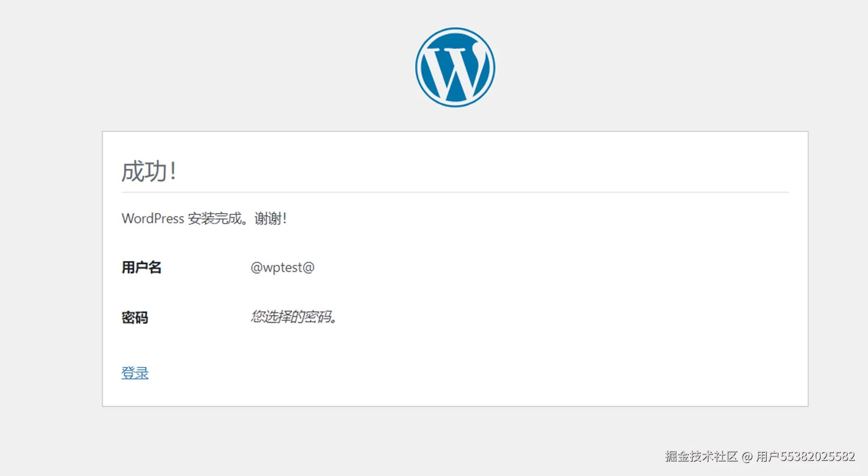Open the 登录 login link
The image size is (868, 476).
click(x=135, y=373)
